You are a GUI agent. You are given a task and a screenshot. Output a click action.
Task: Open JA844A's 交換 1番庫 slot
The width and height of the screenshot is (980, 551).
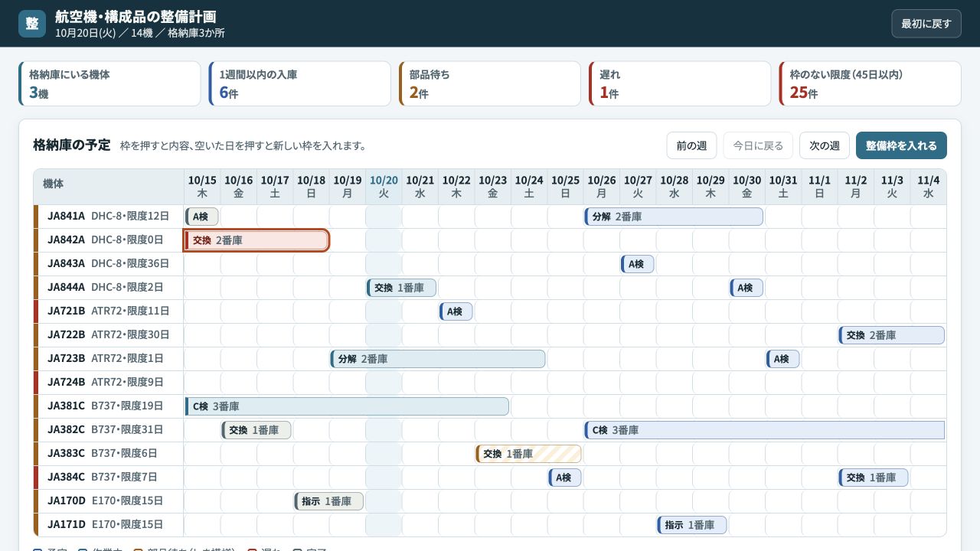tap(401, 288)
